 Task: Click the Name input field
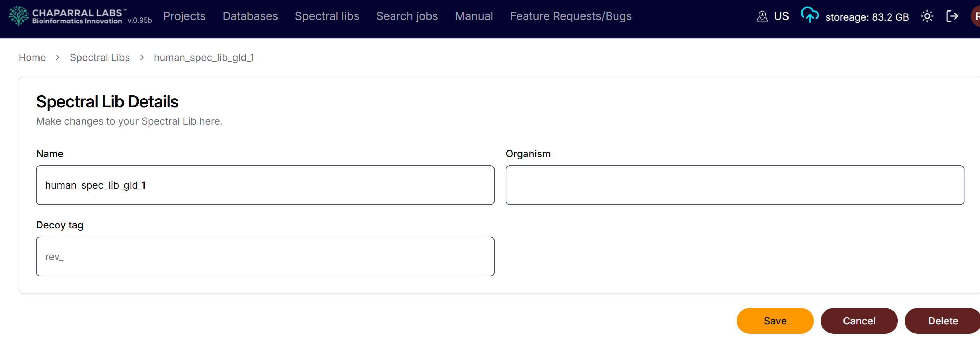pyautogui.click(x=265, y=185)
